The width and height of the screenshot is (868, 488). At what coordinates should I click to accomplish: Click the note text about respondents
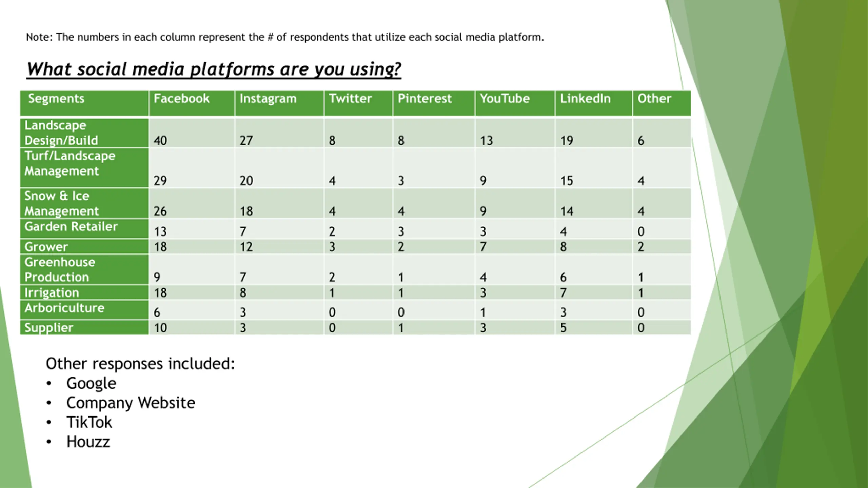click(x=285, y=37)
